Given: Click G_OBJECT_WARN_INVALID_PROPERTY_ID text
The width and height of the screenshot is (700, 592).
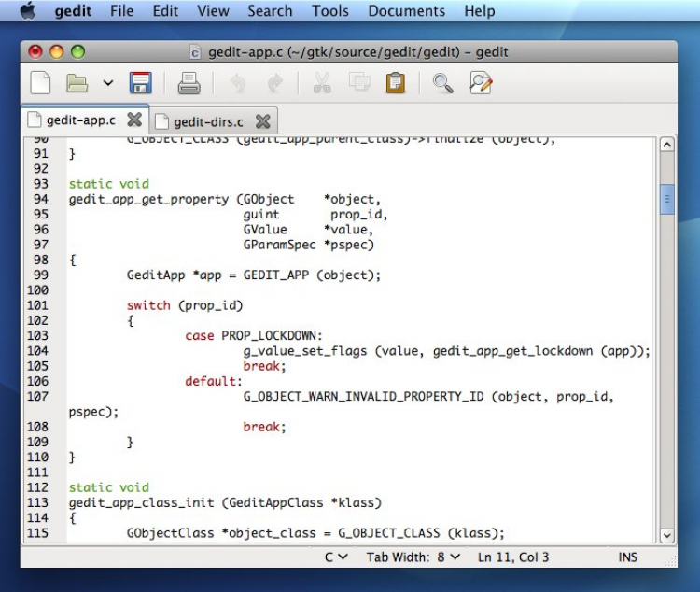Looking at the screenshot, I should [363, 397].
